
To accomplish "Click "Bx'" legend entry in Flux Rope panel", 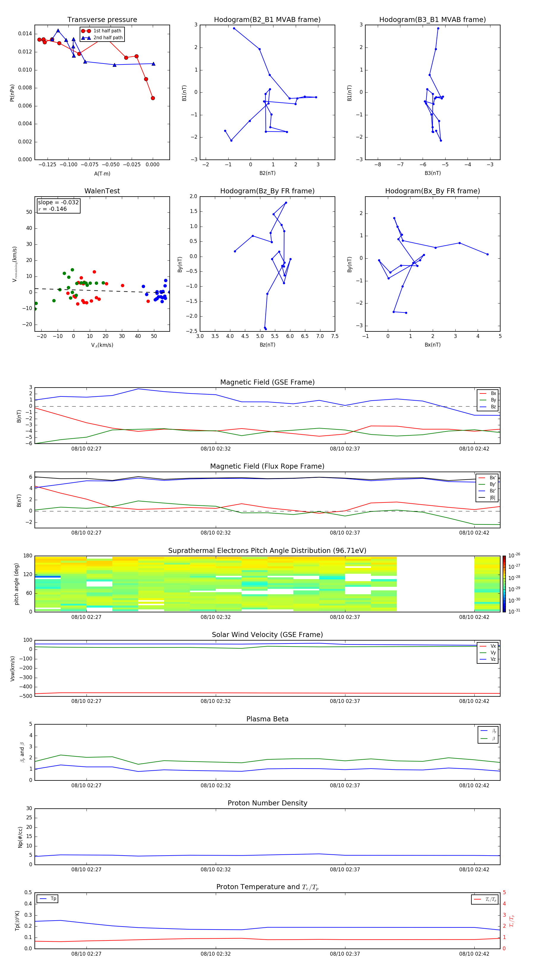I will 487,478.
